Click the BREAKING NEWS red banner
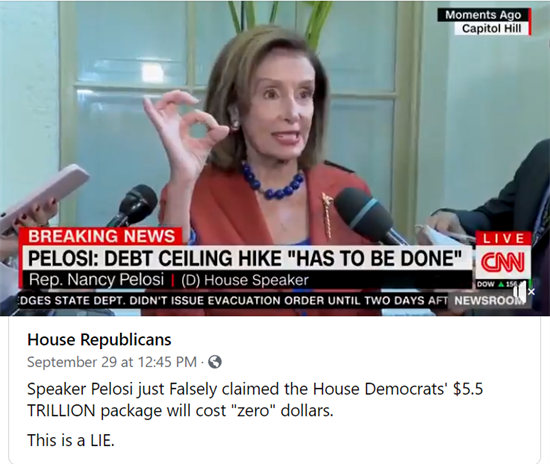Image resolution: width=550 pixels, height=464 pixels. click(x=102, y=236)
